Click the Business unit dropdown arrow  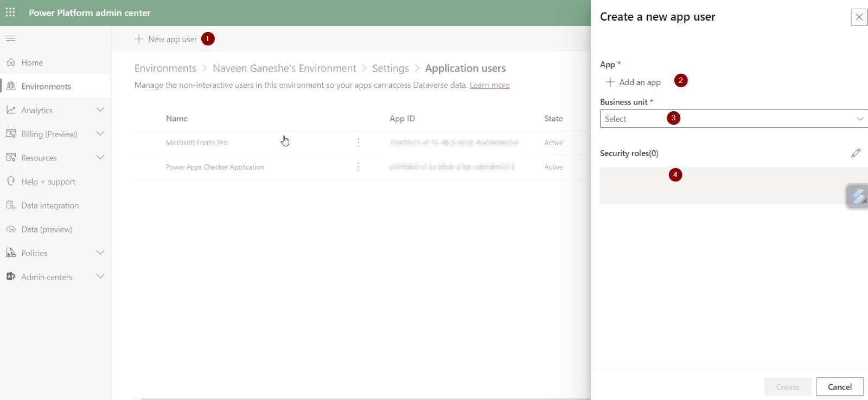point(860,119)
